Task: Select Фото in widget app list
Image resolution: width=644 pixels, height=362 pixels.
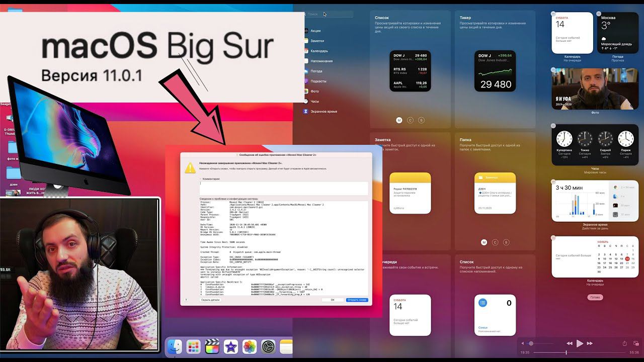Action: point(314,91)
